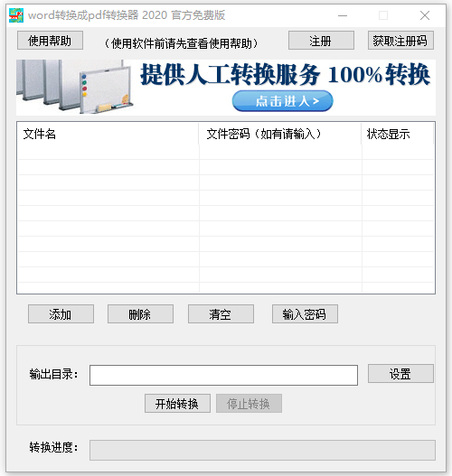This screenshot has width=452, height=476.
Task: Focus the 输出目录 output path field
Action: (x=223, y=375)
